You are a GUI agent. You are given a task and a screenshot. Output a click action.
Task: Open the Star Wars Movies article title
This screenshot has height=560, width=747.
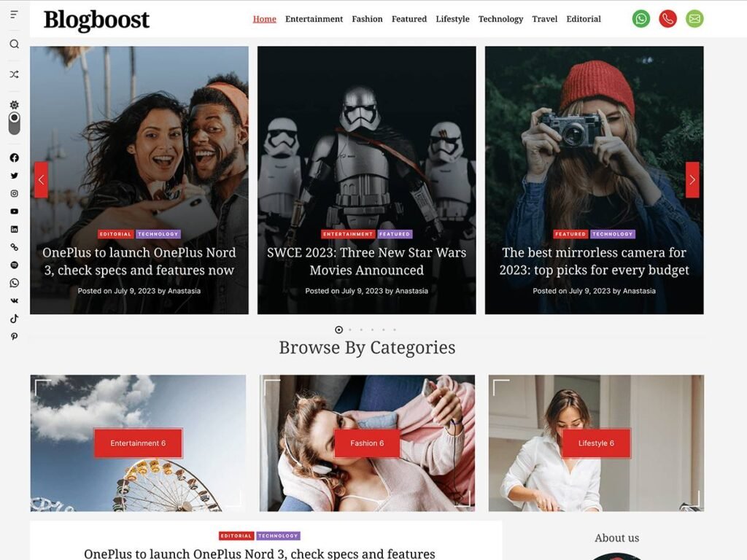366,261
